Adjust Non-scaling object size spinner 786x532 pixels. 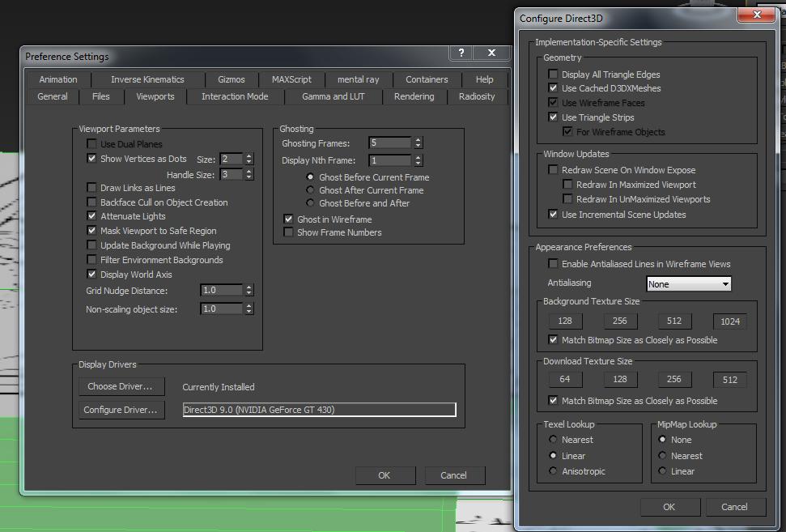[x=249, y=309]
